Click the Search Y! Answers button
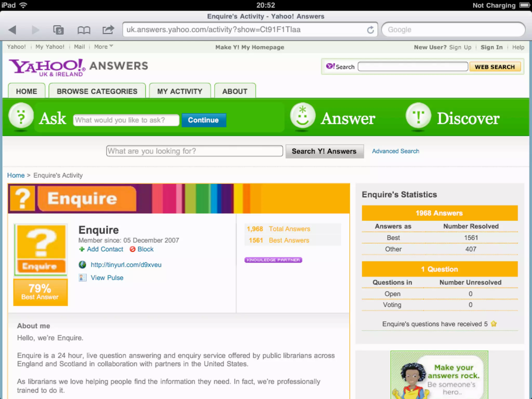This screenshot has width=532, height=399. pyautogui.click(x=324, y=151)
